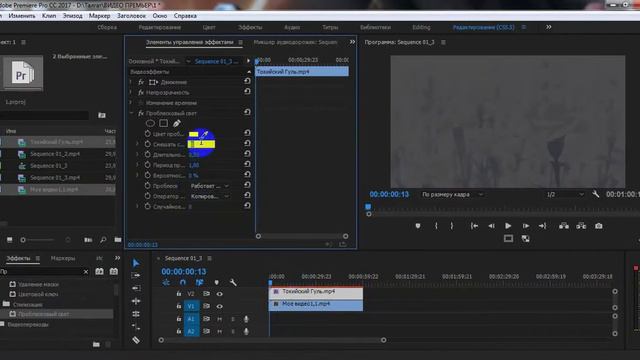Image resolution: width=640 pixels, height=360 pixels.
Task: Click the Lift button
Action: click(564, 226)
